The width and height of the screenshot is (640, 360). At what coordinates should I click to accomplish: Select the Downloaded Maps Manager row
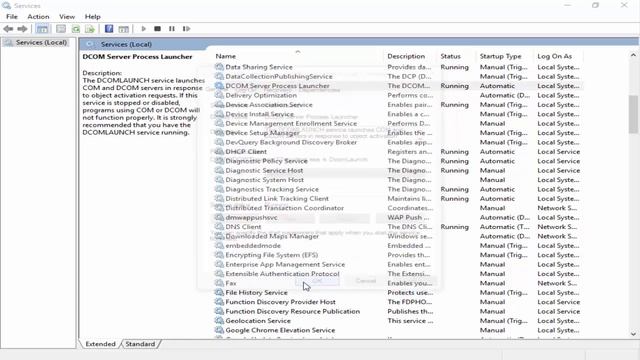(398, 236)
